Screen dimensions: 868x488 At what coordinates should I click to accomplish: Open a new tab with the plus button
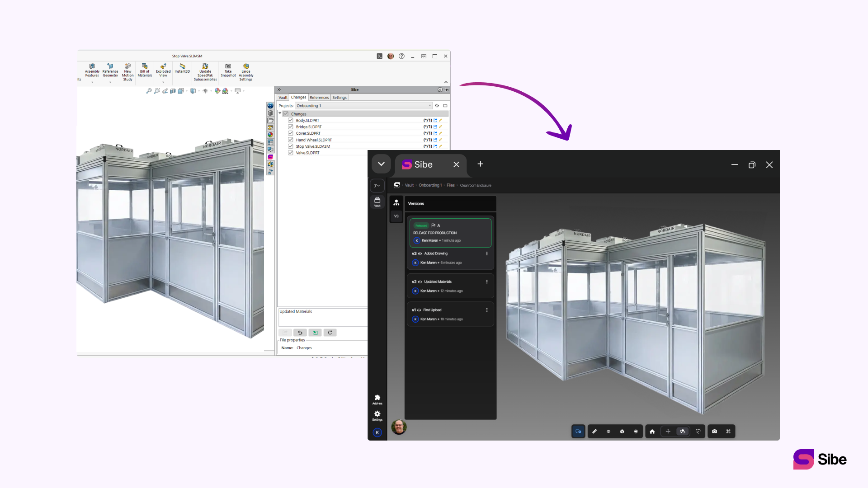[x=481, y=164]
